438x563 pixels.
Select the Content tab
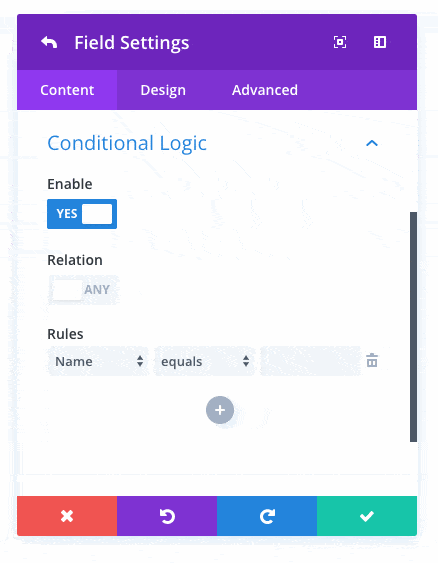coord(67,90)
